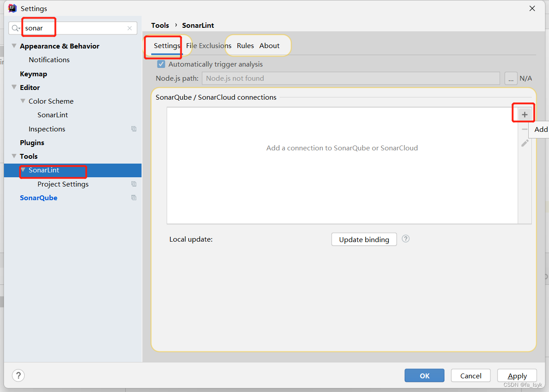
Task: Close the Settings dialog window
Action: (532, 8)
